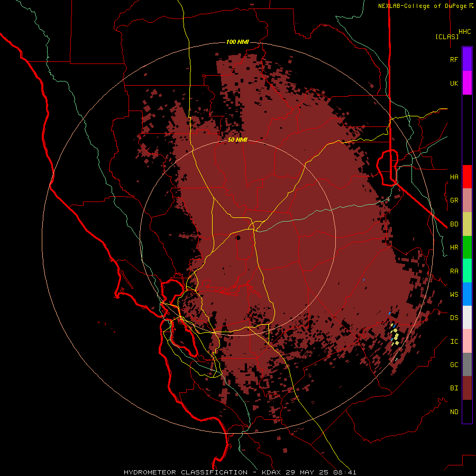Click the GC legend label

tap(454, 365)
